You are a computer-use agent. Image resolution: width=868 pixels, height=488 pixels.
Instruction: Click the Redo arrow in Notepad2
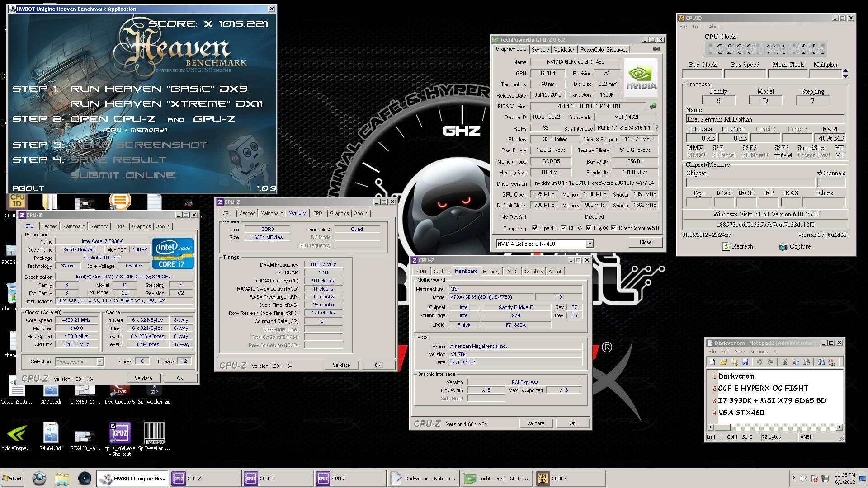point(770,362)
